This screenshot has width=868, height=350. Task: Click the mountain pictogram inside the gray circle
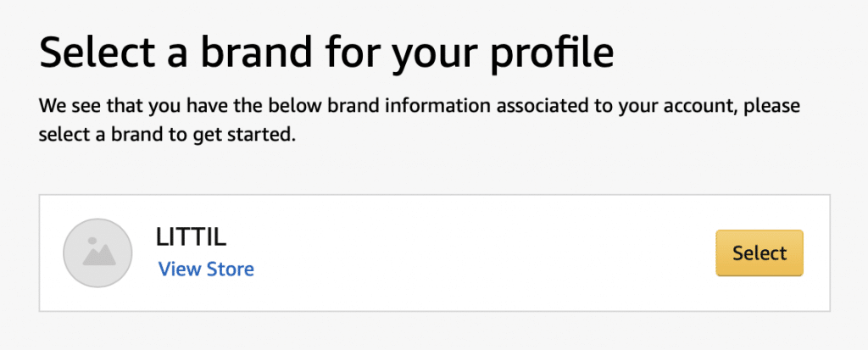coord(99,254)
